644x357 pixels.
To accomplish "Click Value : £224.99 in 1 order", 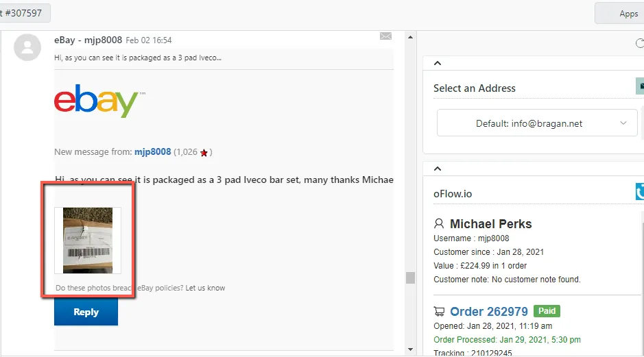I will pos(479,266).
